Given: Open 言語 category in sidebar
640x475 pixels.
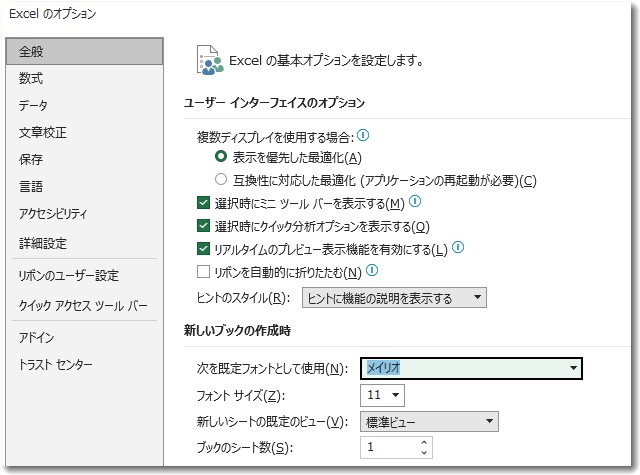Looking at the screenshot, I should (x=84, y=186).
